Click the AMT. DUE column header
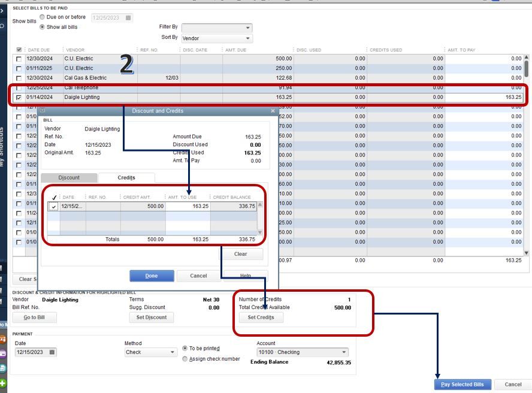Screen dimensions: 532x393 tap(236, 50)
